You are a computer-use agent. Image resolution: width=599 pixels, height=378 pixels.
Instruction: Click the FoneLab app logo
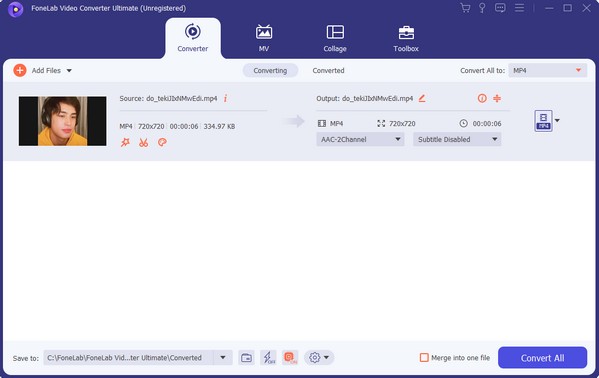tap(15, 9)
